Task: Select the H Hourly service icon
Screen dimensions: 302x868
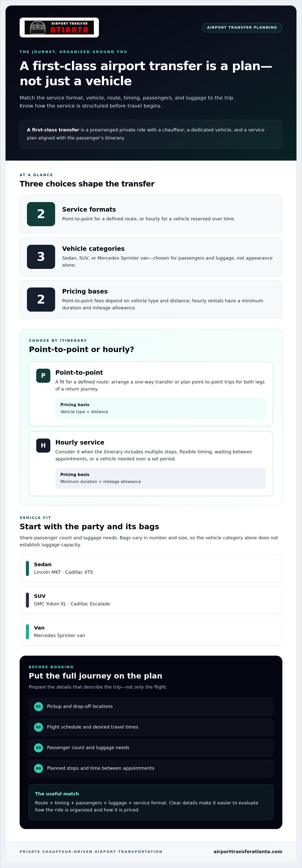Action: click(x=43, y=446)
